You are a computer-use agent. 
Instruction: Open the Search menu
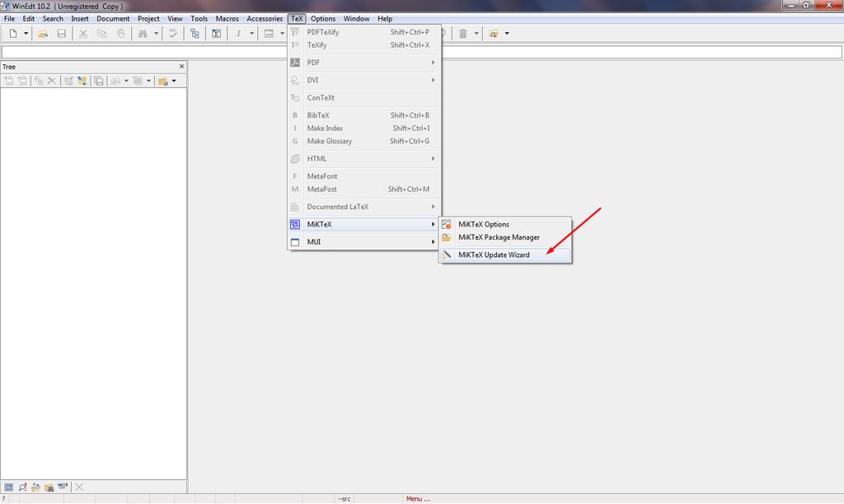pyautogui.click(x=53, y=18)
